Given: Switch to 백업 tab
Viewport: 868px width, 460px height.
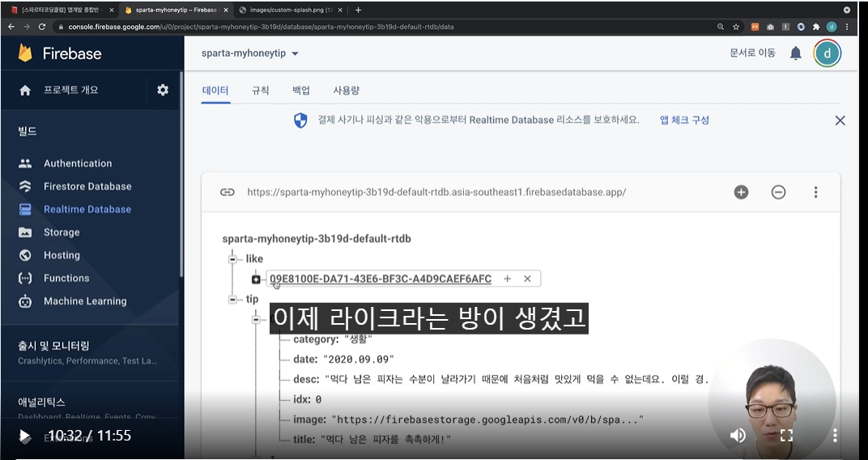Looking at the screenshot, I should [x=301, y=90].
